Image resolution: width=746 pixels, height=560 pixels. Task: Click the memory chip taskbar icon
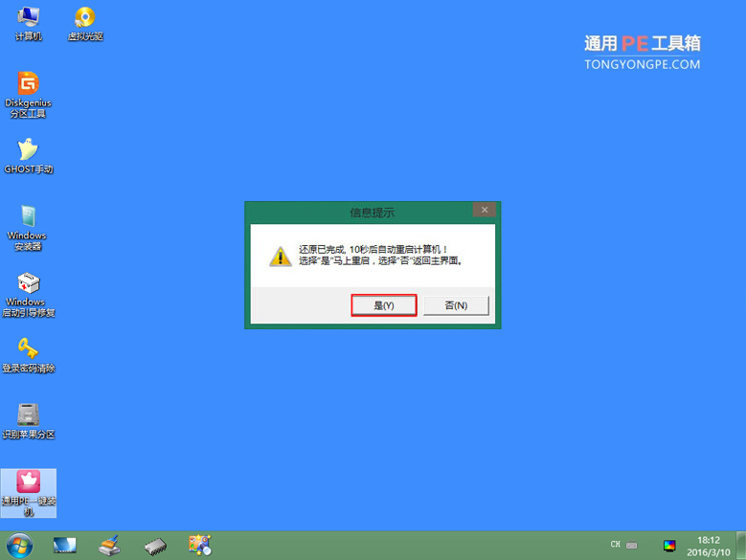tap(155, 546)
